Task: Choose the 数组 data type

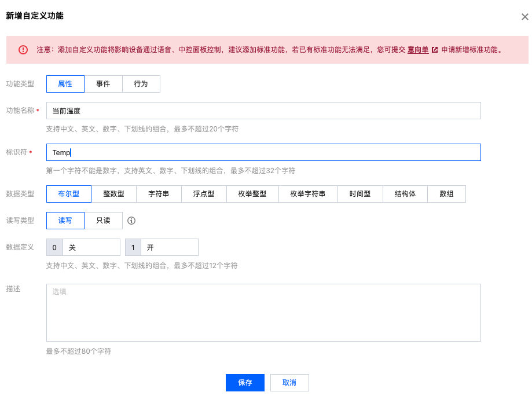Action: (x=446, y=194)
